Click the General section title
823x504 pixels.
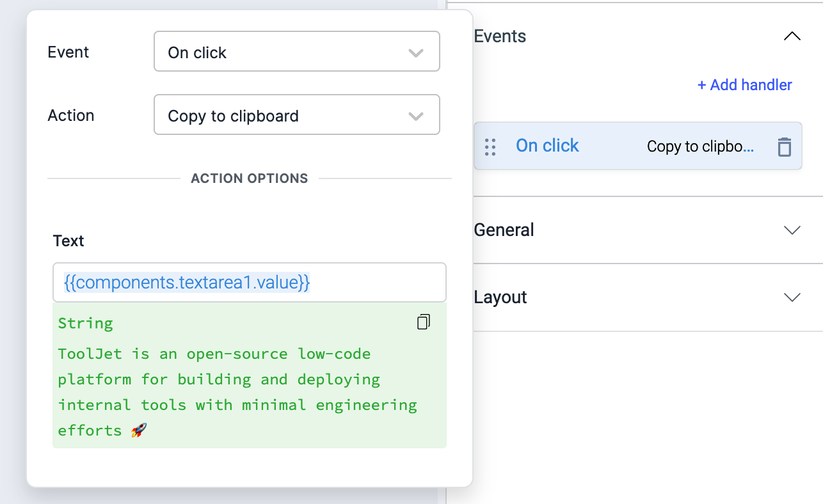click(504, 230)
